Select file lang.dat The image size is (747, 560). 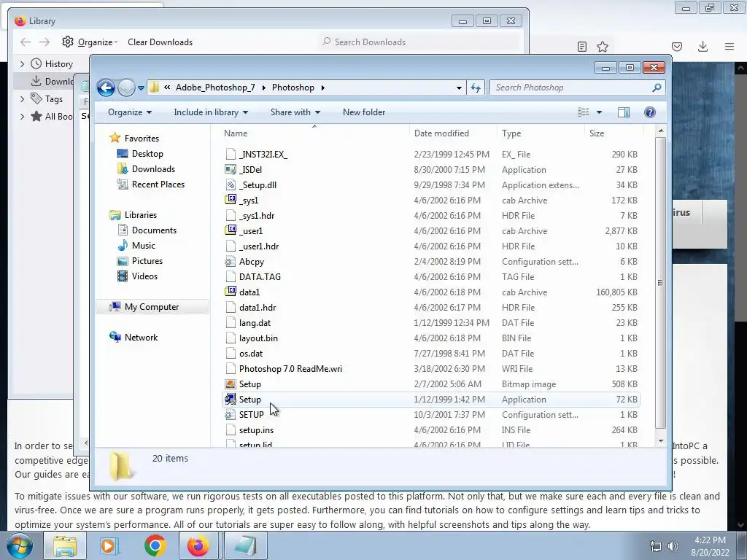click(x=255, y=323)
